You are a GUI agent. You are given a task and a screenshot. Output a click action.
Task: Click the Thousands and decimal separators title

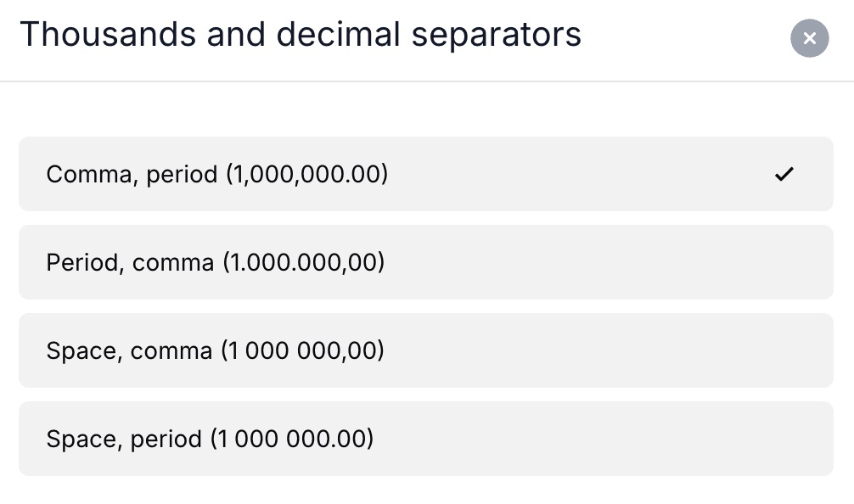pos(301,35)
